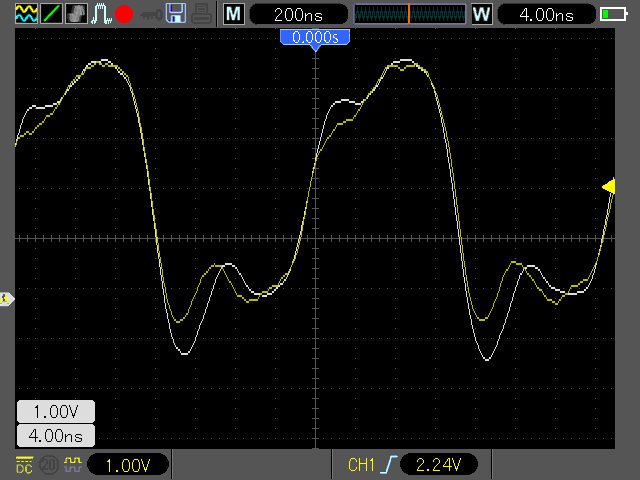This screenshot has width=640, height=480.
Task: Click the pulse trigger icon
Action: (x=100, y=13)
